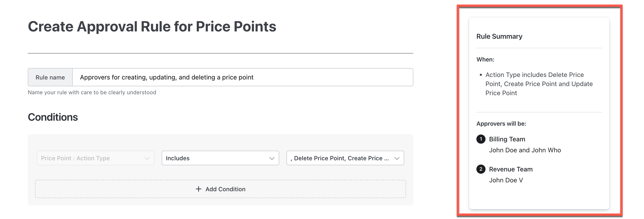Focus the Rule name text field
Screen dimensions: 644x219
pos(242,77)
